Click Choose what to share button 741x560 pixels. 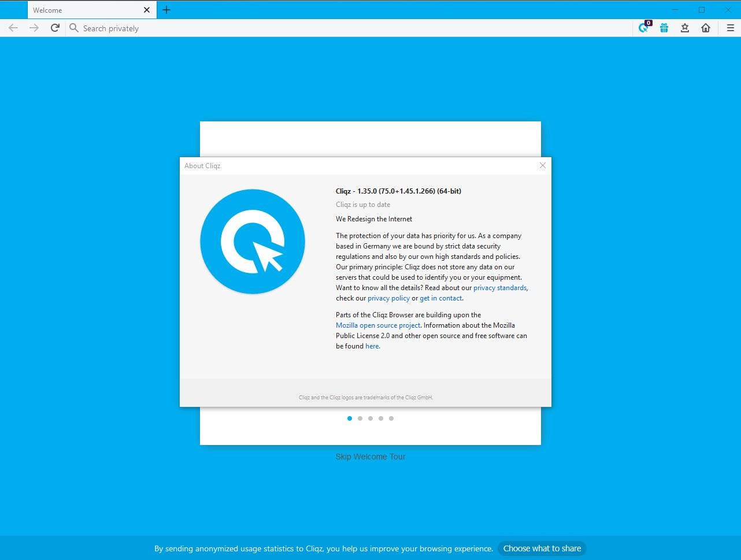(x=542, y=548)
